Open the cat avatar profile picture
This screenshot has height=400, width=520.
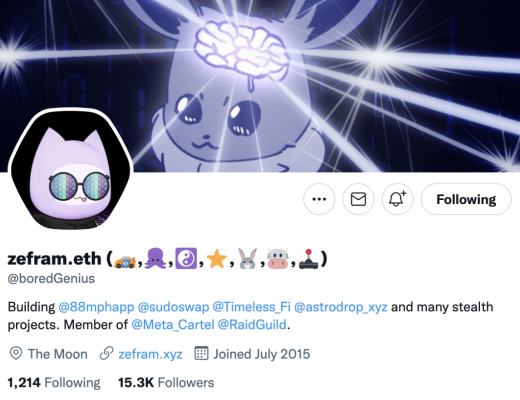pyautogui.click(x=70, y=169)
